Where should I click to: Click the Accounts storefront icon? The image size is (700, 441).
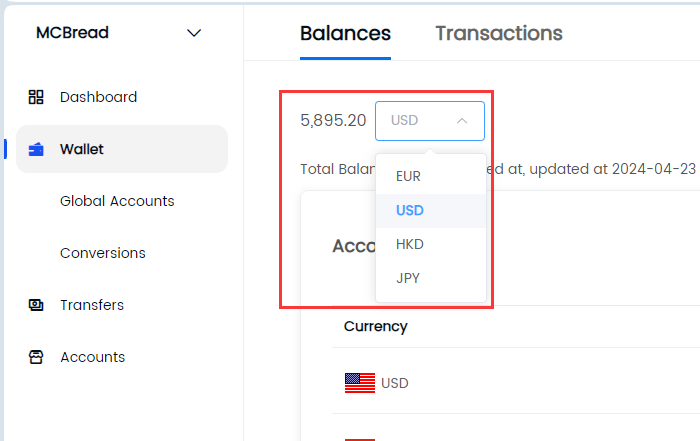pos(36,357)
